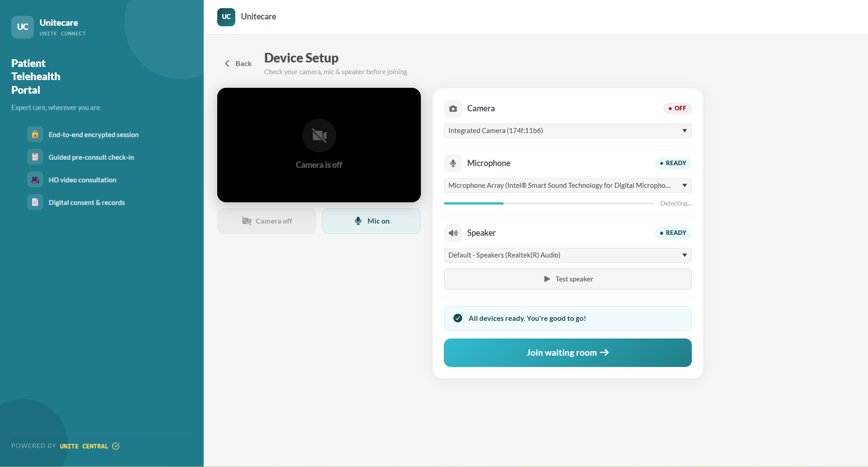Click the red OFF status badge
Image resolution: width=868 pixels, height=467 pixels.
(677, 109)
